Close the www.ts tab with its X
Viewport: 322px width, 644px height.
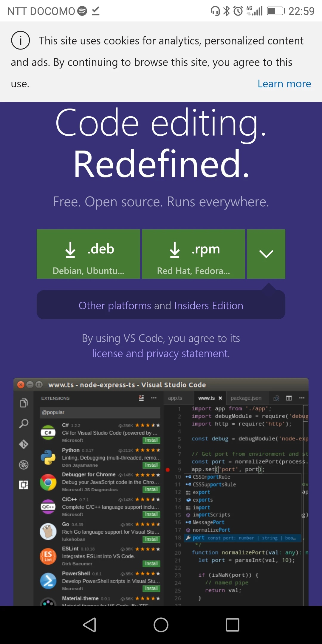220,398
